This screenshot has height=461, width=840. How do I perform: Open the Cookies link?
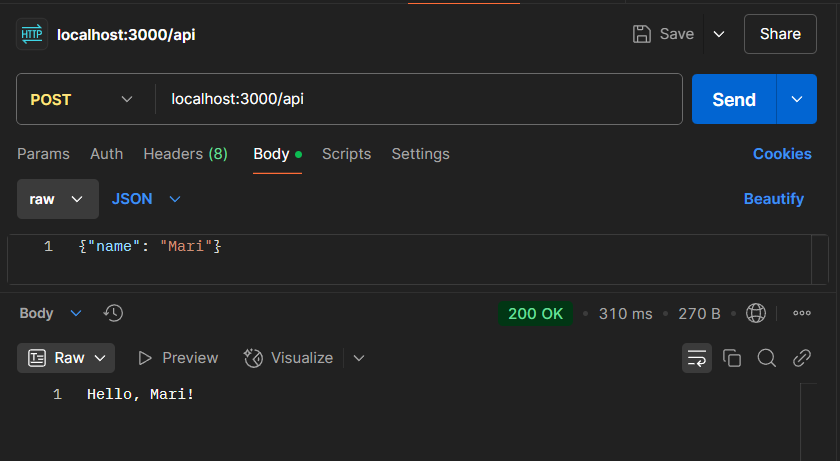782,154
